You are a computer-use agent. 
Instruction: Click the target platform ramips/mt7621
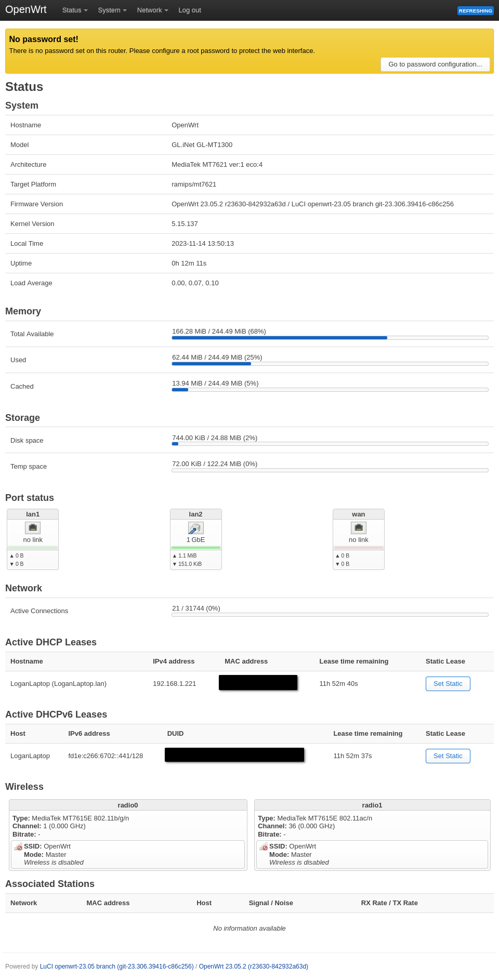click(194, 184)
